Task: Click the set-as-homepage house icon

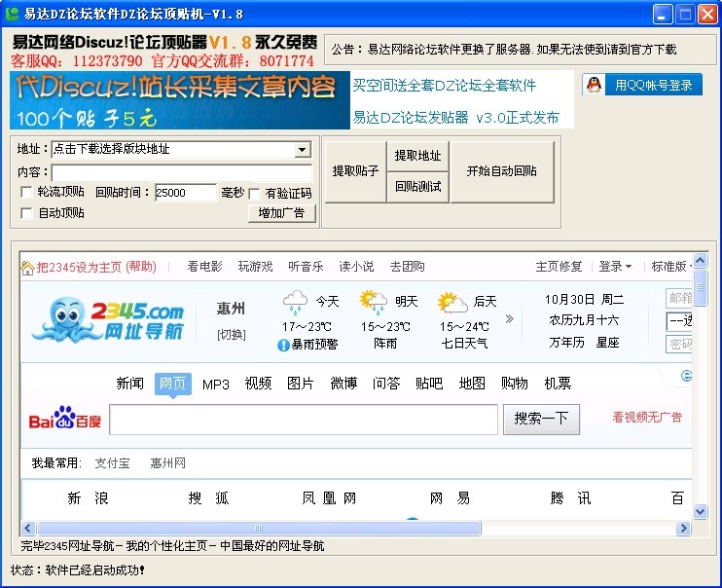Action: [x=28, y=267]
